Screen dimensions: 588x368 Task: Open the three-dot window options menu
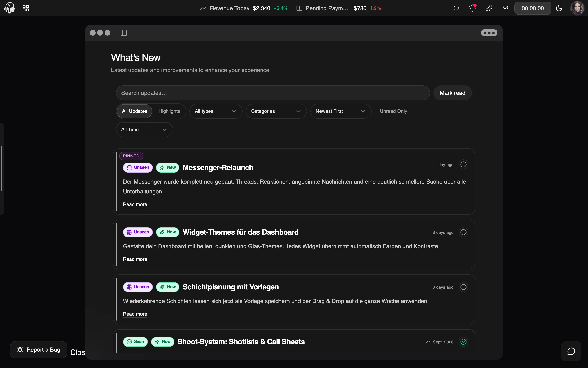(489, 33)
